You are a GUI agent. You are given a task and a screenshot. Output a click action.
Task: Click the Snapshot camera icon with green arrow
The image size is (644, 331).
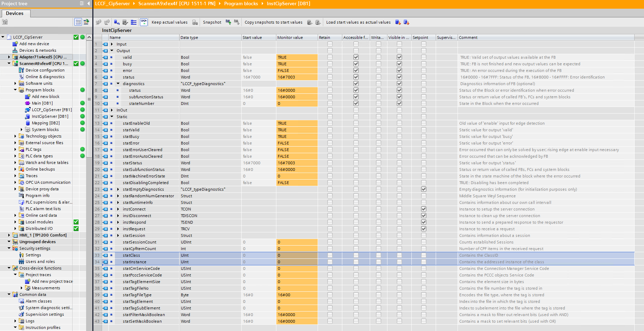(228, 22)
